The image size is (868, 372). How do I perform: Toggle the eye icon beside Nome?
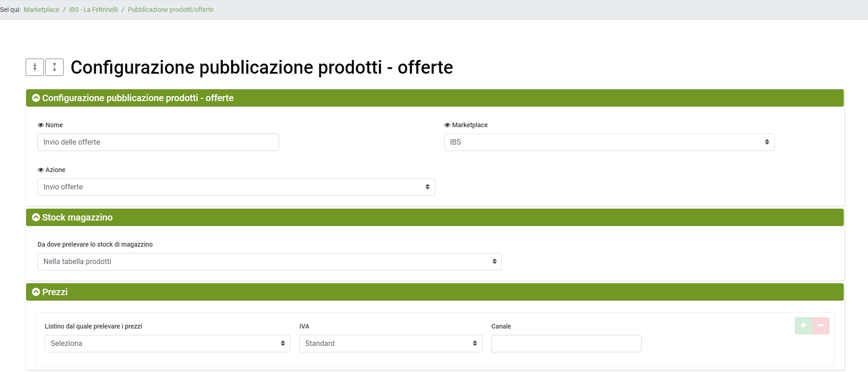tap(41, 125)
